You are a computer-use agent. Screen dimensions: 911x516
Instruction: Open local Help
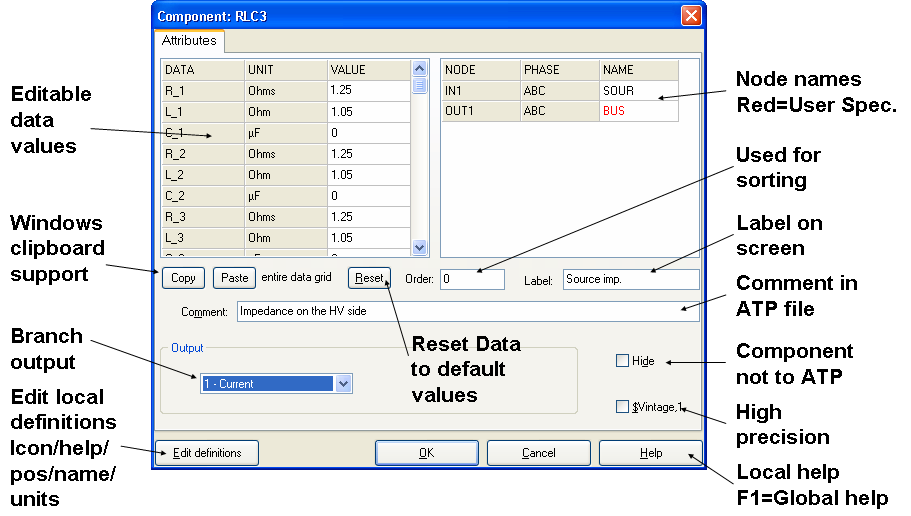(x=650, y=453)
